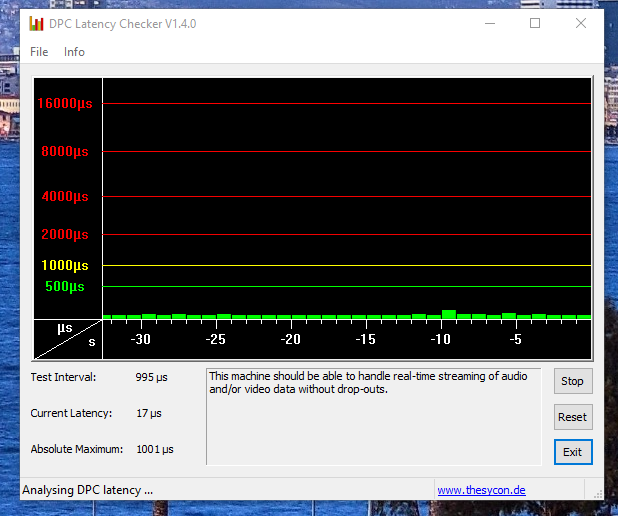The width and height of the screenshot is (618, 516).
Task: Click the yellow 1000µs axis label
Action: [x=65, y=265]
